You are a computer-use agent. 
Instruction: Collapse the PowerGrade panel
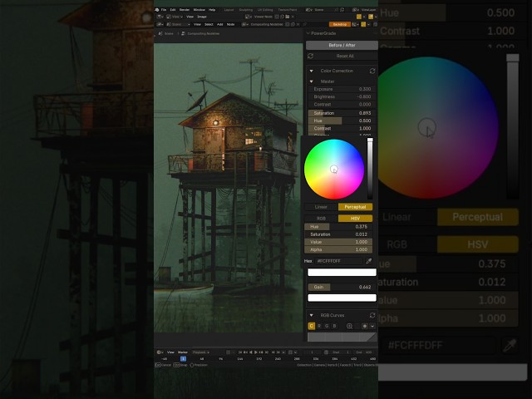(308, 33)
